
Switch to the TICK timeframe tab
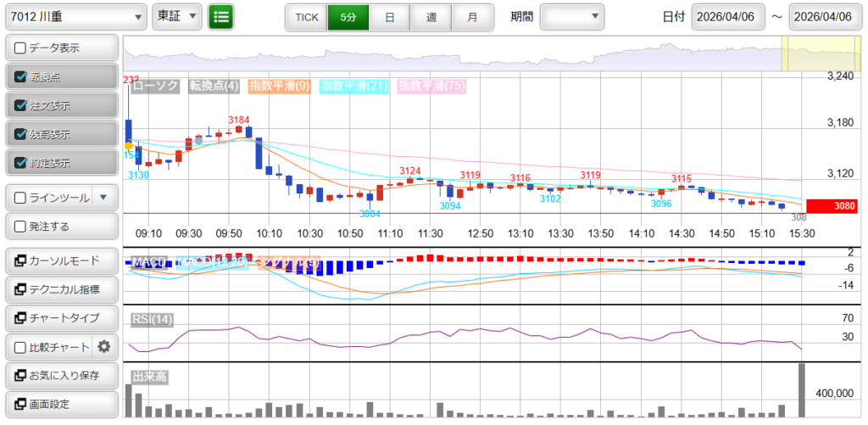306,17
